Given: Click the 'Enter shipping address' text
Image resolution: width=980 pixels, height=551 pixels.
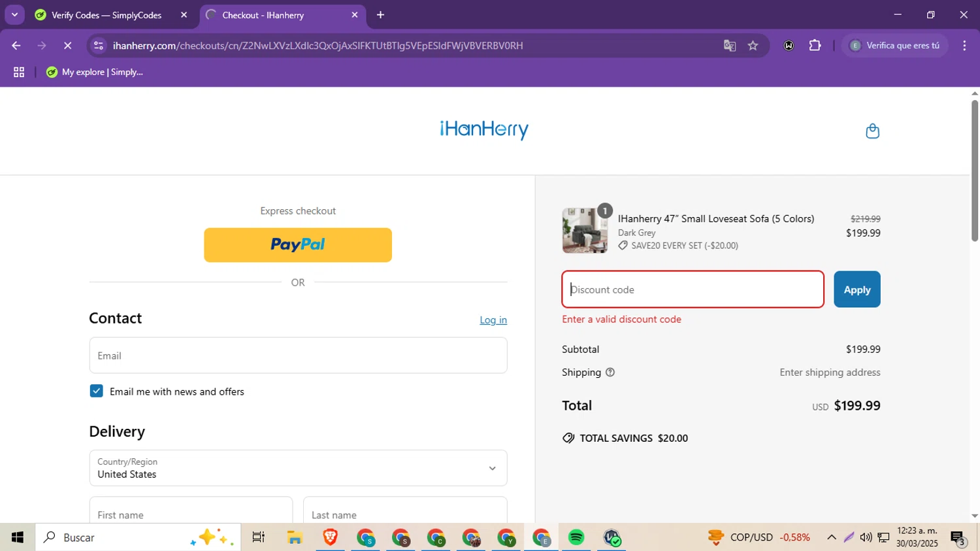Looking at the screenshot, I should click(830, 373).
